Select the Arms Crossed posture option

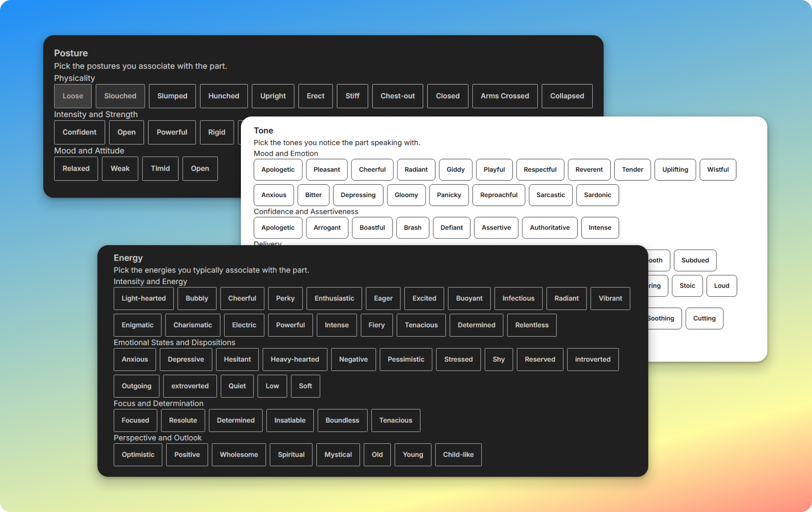504,96
